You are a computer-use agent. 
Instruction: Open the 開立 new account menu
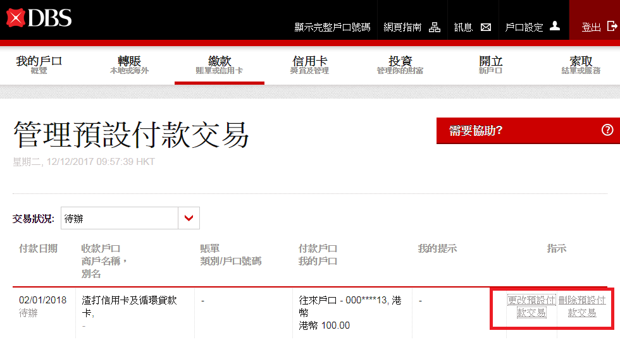click(490, 65)
